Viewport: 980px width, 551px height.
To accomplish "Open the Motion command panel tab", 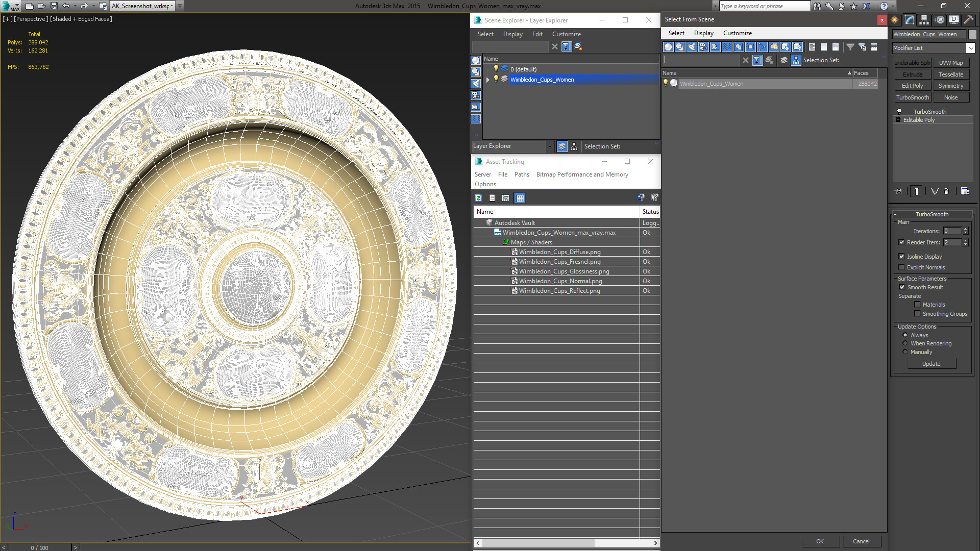I will pos(939,20).
